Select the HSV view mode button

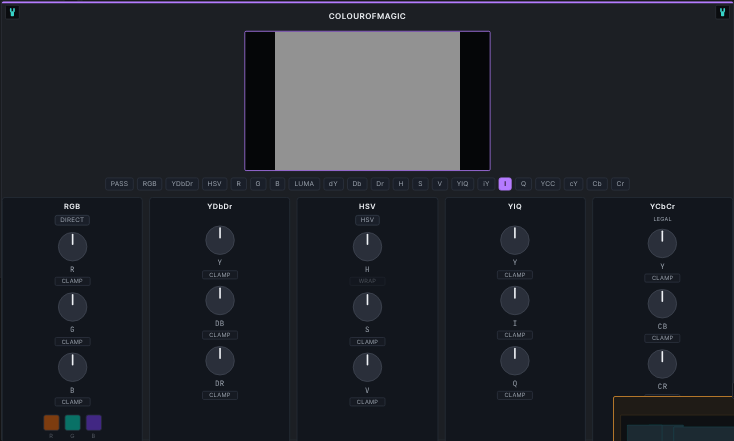point(214,184)
